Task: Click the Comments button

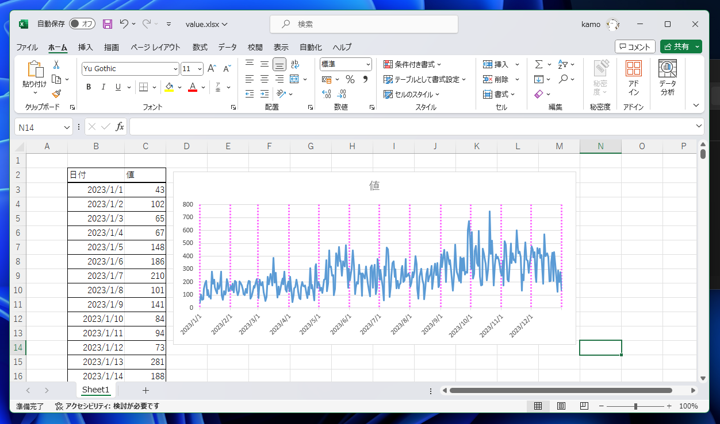Action: pyautogui.click(x=635, y=47)
